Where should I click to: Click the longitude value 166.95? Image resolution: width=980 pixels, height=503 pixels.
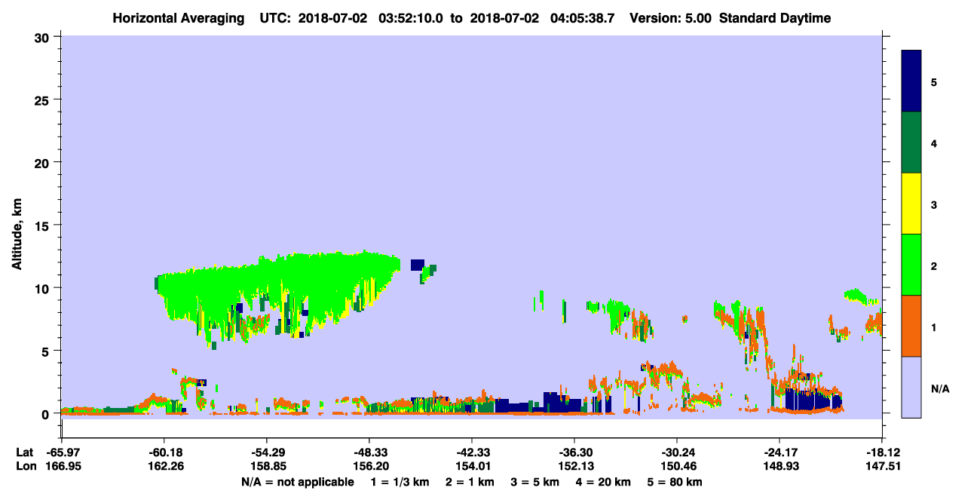click(x=62, y=467)
